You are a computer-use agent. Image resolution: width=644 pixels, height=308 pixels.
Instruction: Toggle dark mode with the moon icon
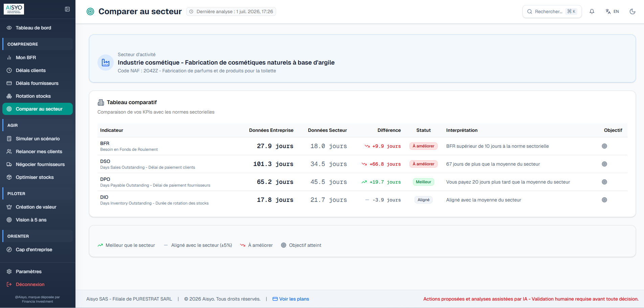tap(633, 11)
